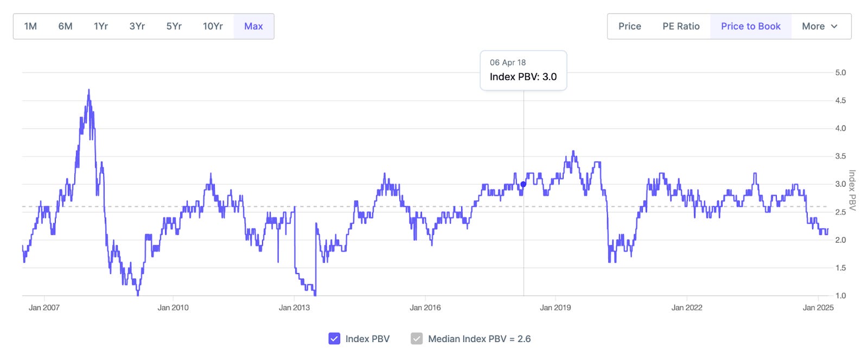
Task: Click the highlighted data point on the chart
Action: (x=523, y=184)
